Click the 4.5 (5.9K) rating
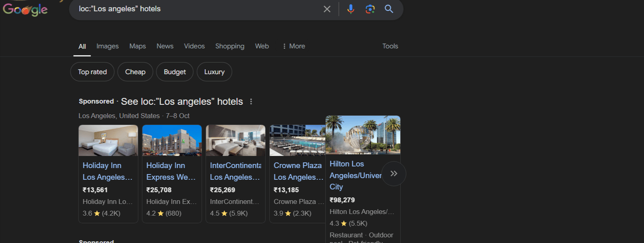This screenshot has height=243, width=644. 229,213
